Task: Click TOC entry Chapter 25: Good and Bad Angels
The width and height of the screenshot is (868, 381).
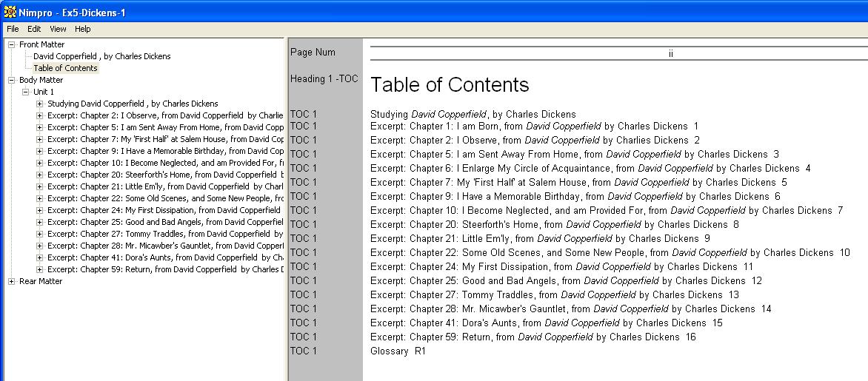Action: 567,281
